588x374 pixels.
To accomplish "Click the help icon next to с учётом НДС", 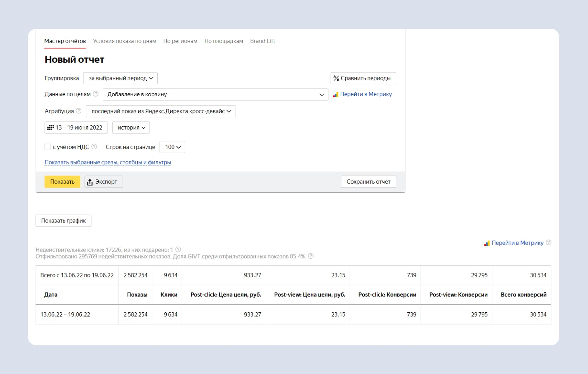I will tap(94, 147).
